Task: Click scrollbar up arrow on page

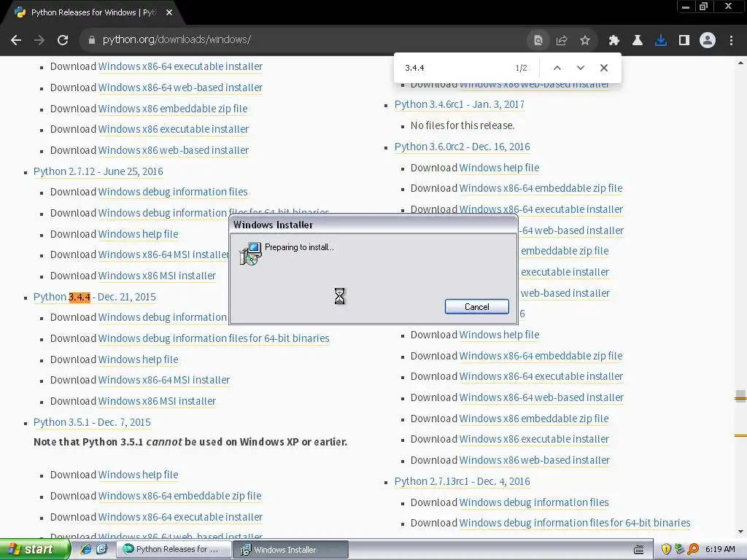Action: point(741,63)
